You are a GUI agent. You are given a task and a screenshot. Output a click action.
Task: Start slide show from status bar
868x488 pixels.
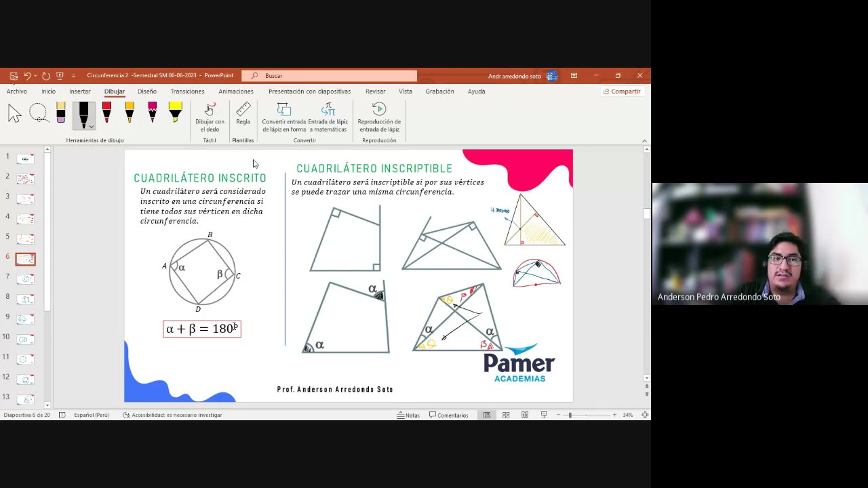(x=543, y=415)
